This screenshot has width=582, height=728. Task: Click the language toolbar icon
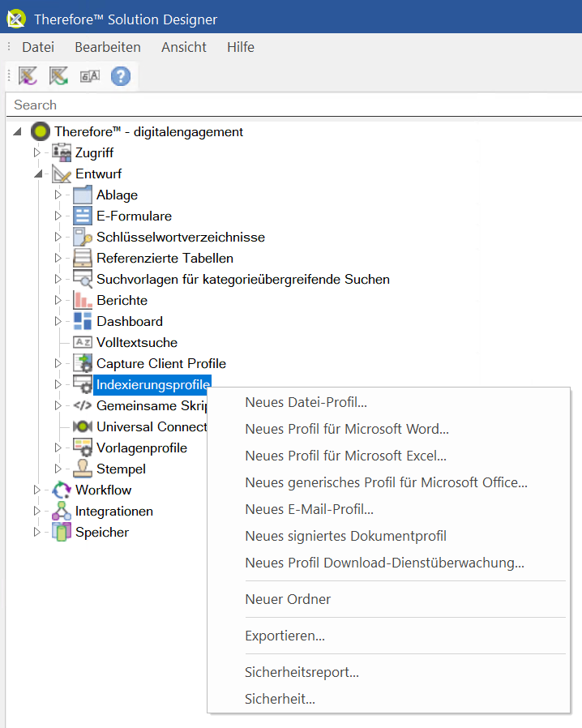(x=90, y=75)
